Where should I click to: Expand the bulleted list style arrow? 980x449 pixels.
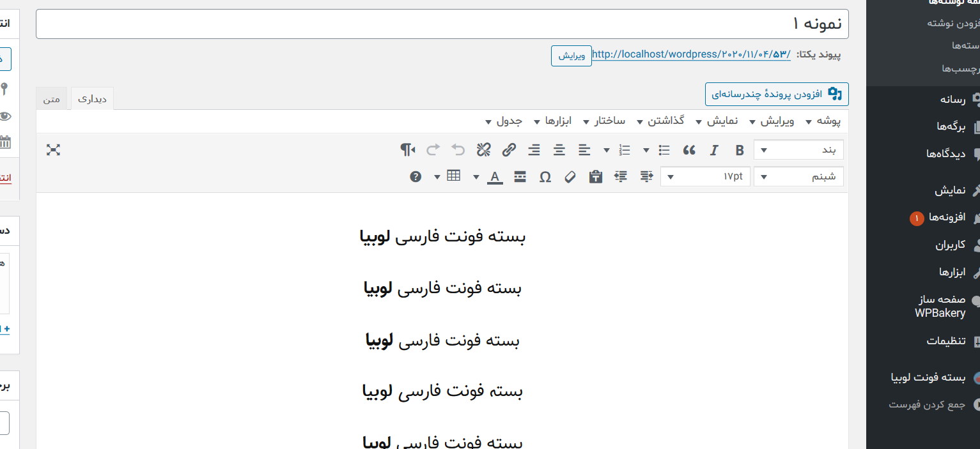coord(646,150)
